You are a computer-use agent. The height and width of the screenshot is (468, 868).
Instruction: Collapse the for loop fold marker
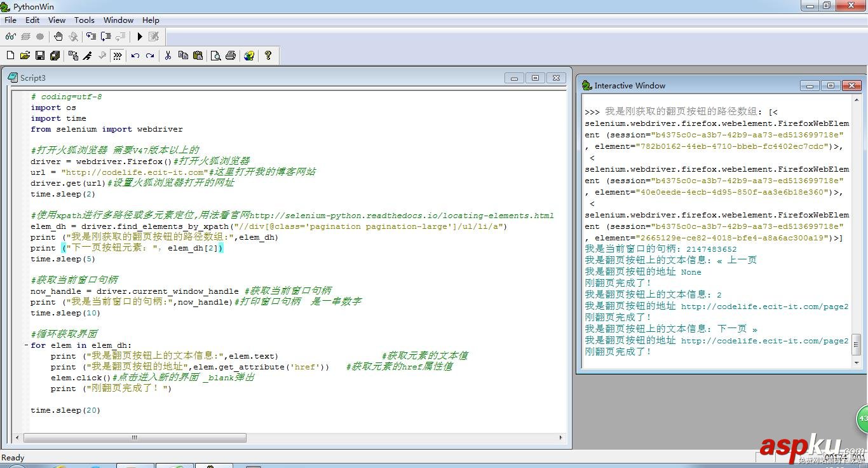tap(25, 345)
